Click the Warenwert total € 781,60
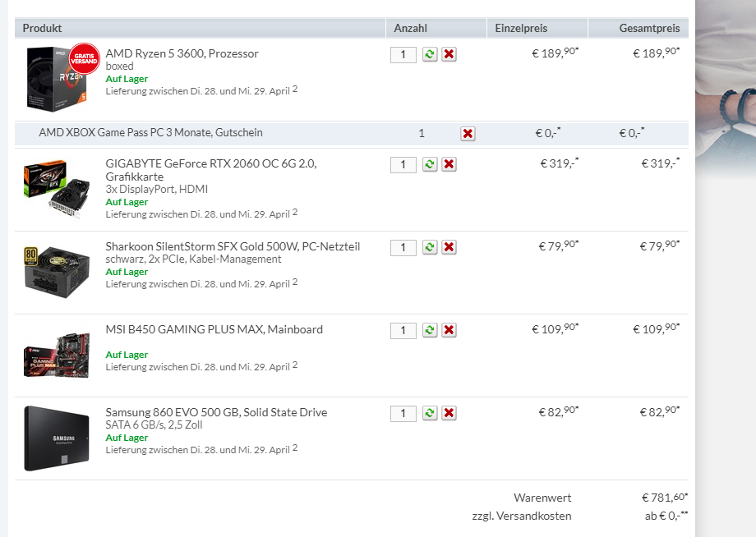 coord(665,497)
